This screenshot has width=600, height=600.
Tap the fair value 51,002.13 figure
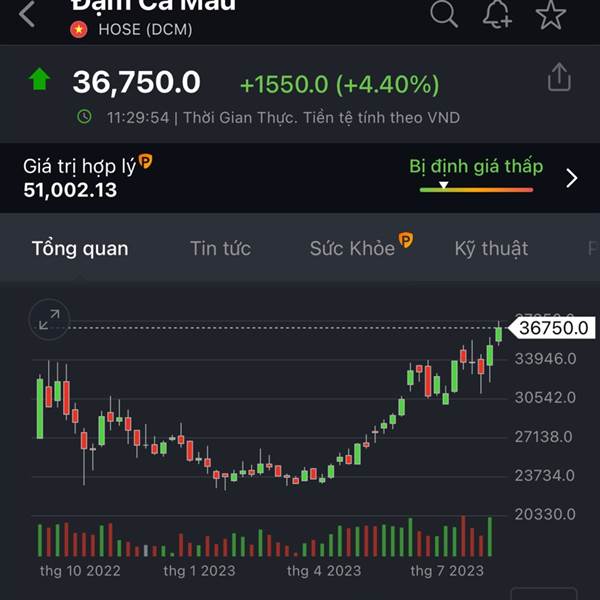(70, 189)
